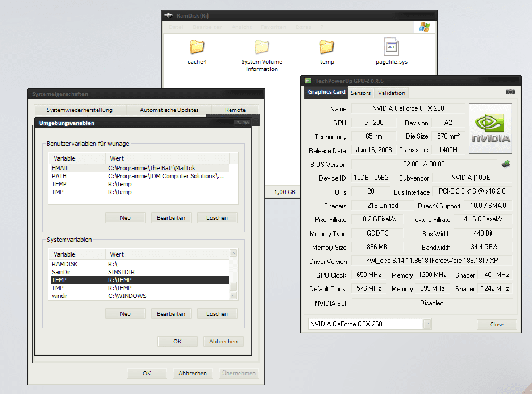Select the windir system variable row
Viewport: 532px width, 394px height.
pos(140,296)
